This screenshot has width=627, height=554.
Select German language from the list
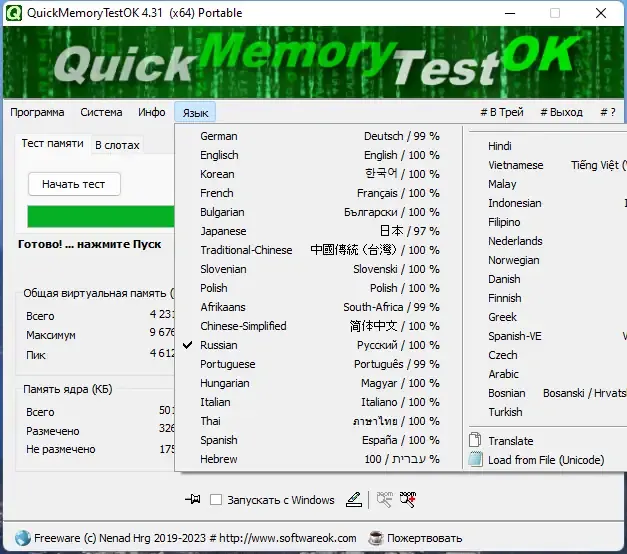point(319,136)
